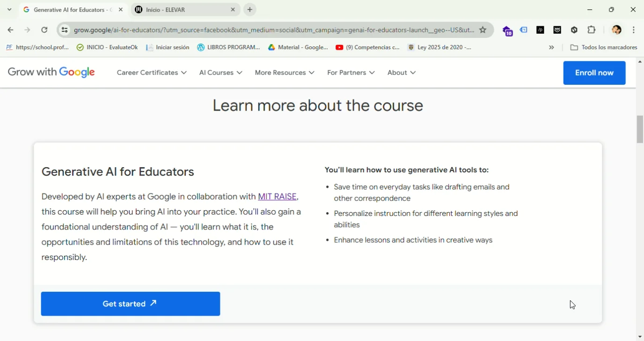Expand For Partners menu

[x=351, y=73]
